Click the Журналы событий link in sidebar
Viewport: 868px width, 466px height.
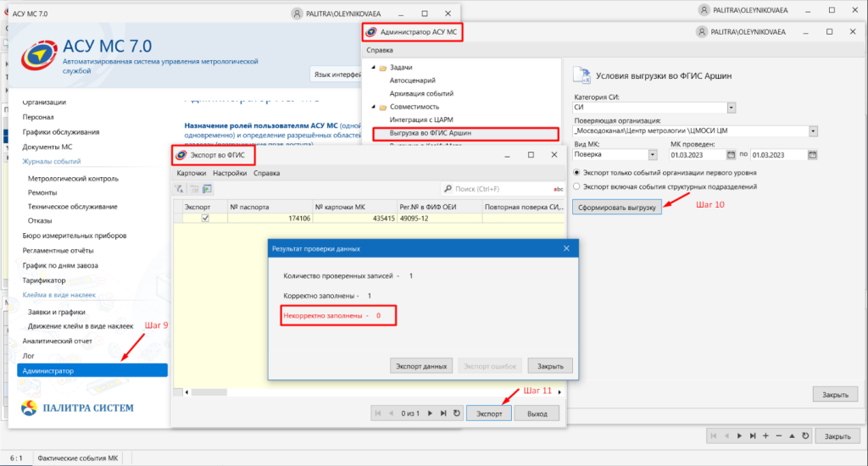[x=52, y=161]
